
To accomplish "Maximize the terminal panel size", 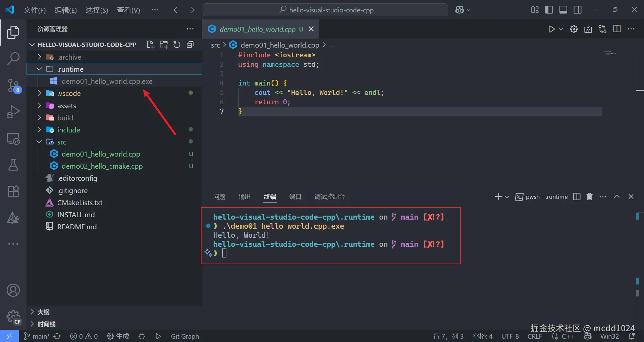I will (x=616, y=196).
